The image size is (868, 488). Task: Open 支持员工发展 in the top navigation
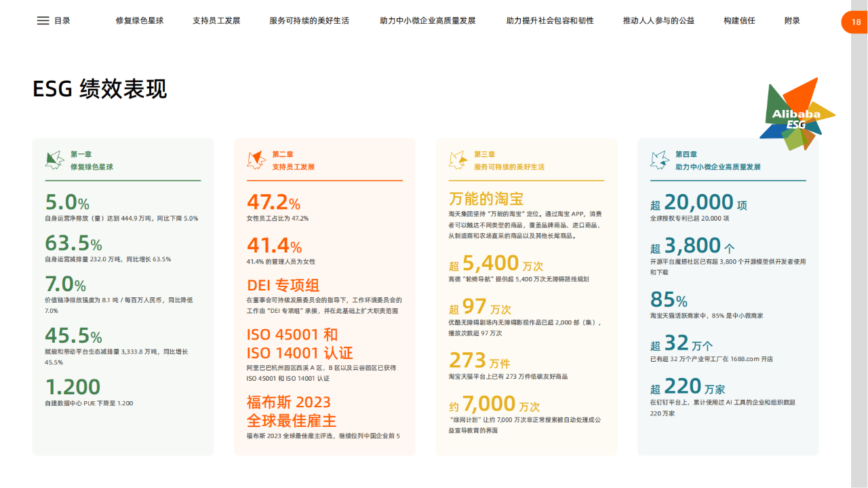(x=216, y=21)
